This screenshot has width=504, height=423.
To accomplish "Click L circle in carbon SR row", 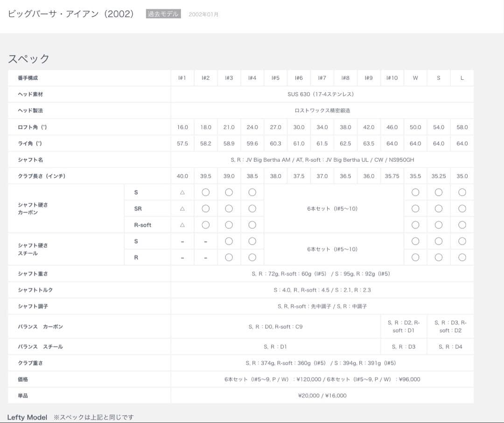I will [462, 209].
